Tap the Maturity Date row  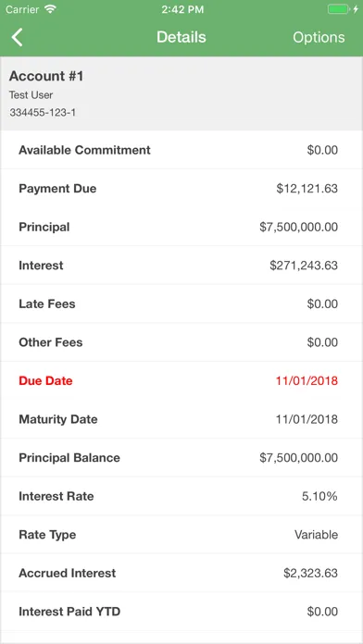click(x=181, y=419)
